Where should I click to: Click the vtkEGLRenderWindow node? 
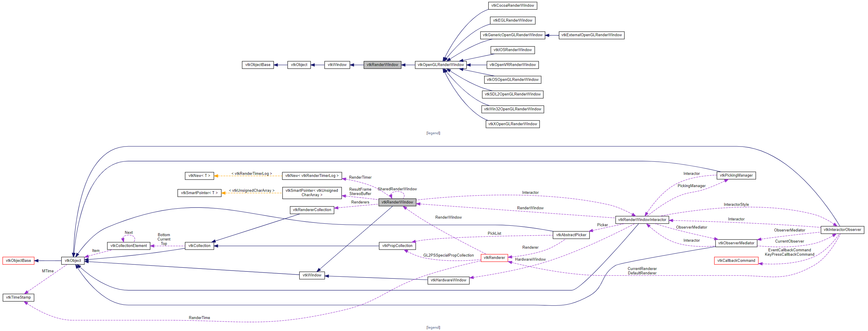click(512, 20)
